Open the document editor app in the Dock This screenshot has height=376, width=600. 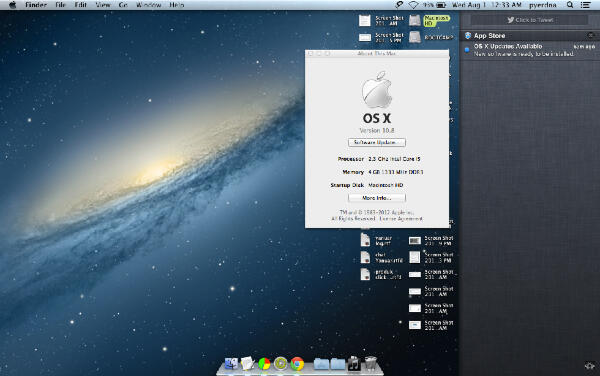click(x=248, y=363)
